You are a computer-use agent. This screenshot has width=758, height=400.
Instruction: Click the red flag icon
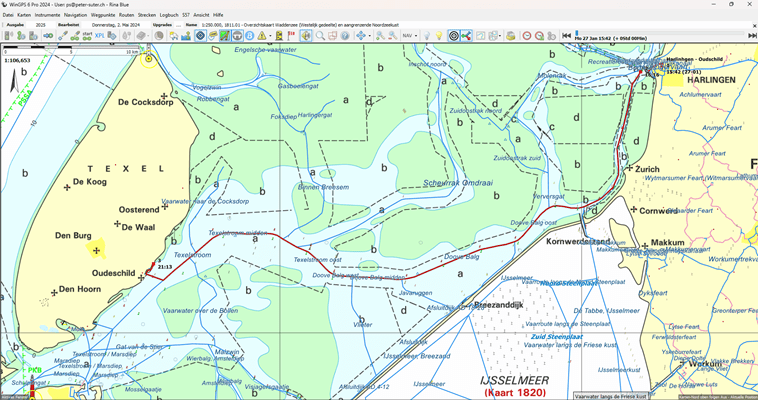291,36
